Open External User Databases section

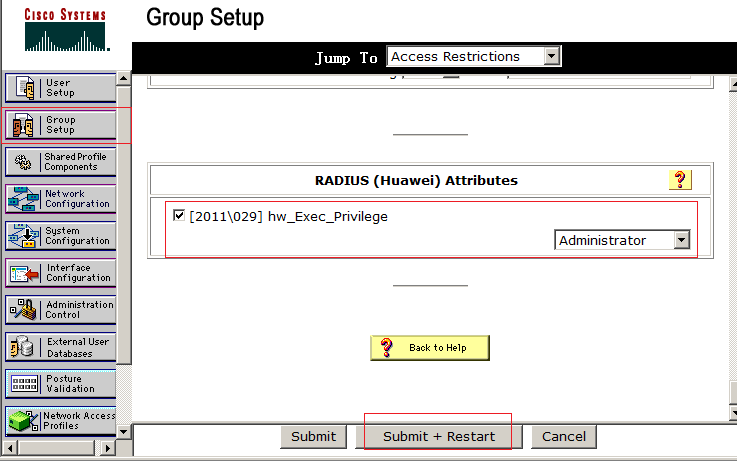coord(61,347)
